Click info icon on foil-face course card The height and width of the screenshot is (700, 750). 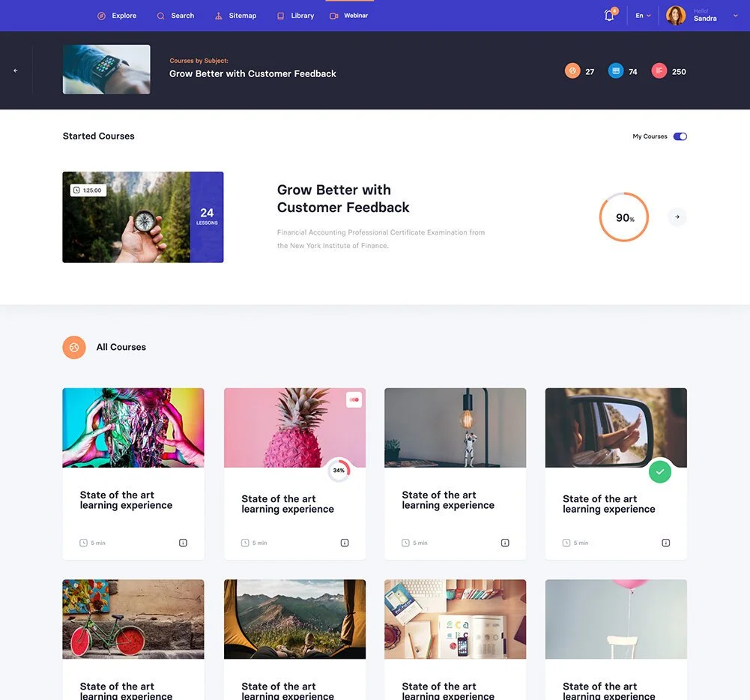[x=184, y=543]
